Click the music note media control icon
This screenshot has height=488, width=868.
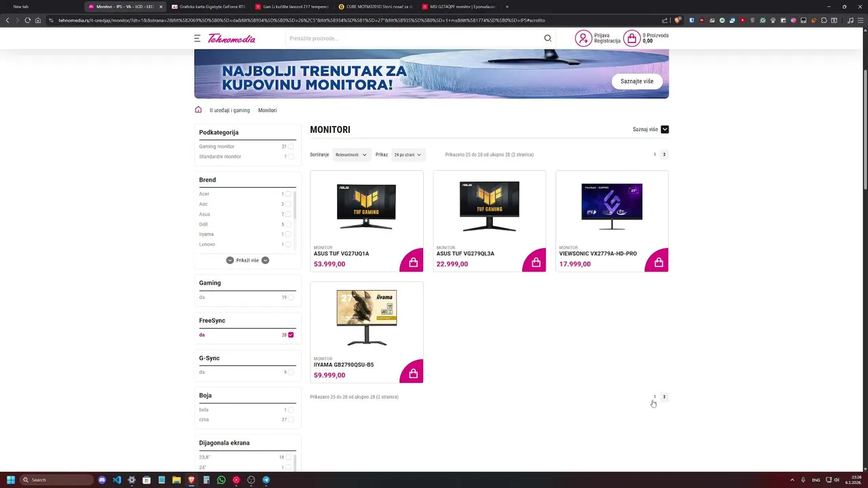tap(850, 20)
